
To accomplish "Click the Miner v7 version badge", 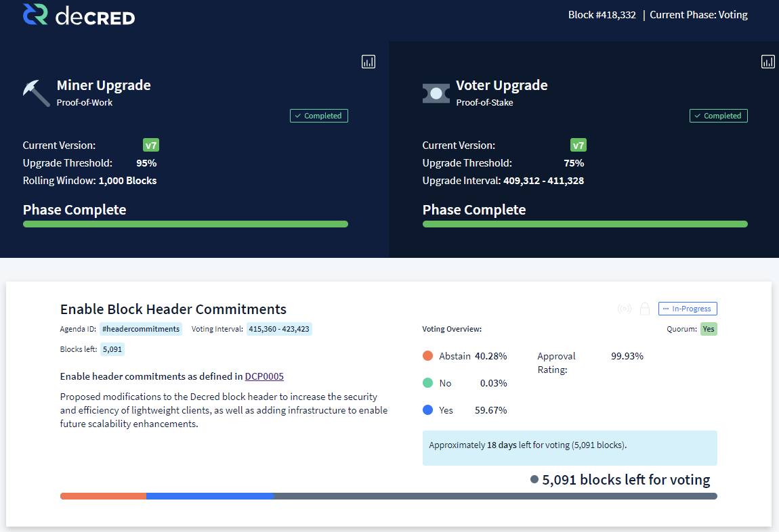I will coord(151,146).
